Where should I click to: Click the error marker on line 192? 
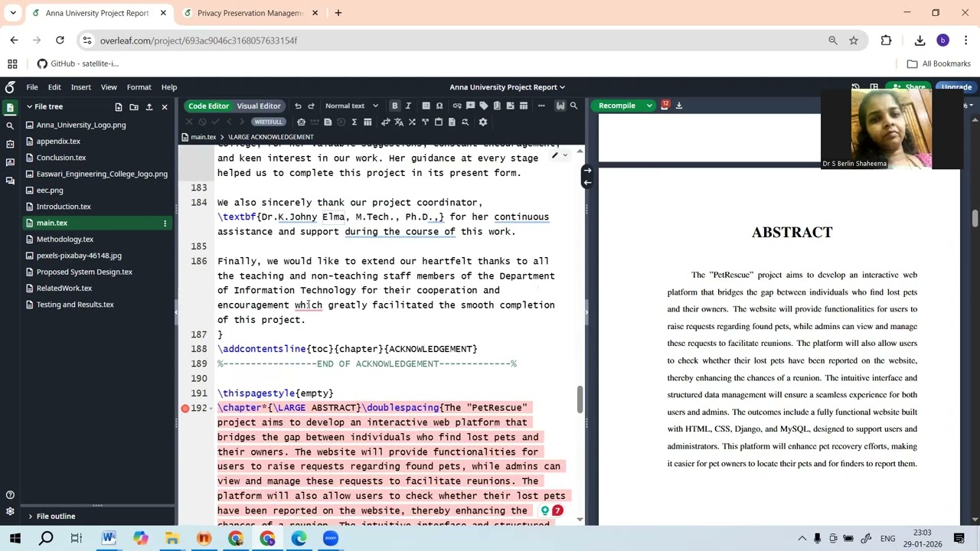coord(185,409)
